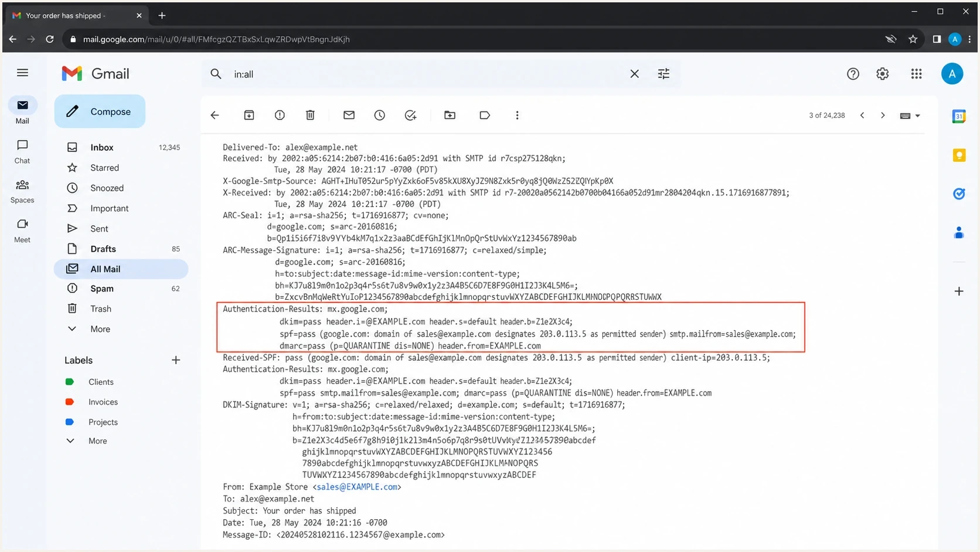This screenshot has width=980, height=552.
Task: Click the address bar URL
Action: coord(216,39)
